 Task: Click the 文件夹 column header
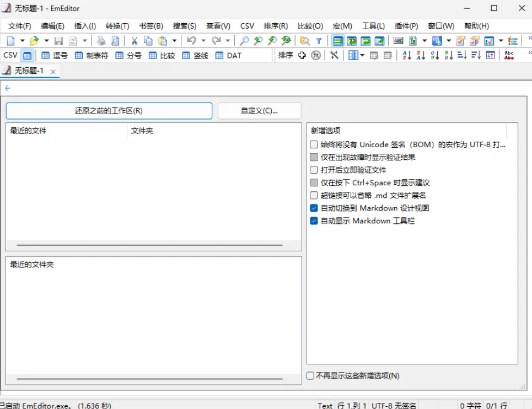(142, 131)
